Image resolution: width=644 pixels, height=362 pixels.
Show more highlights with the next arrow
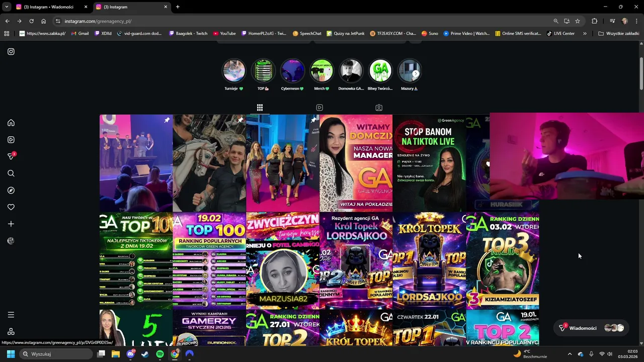click(416, 73)
